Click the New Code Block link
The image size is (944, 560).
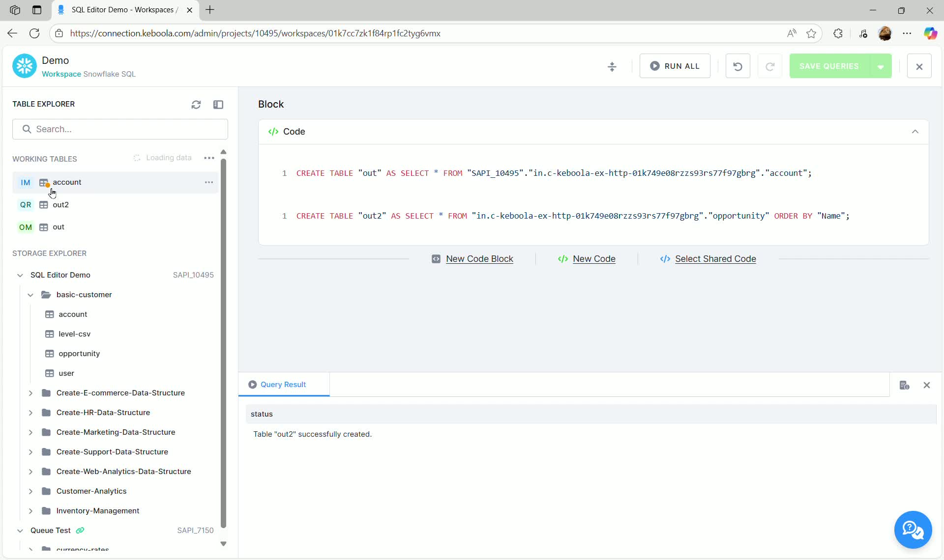point(479,259)
